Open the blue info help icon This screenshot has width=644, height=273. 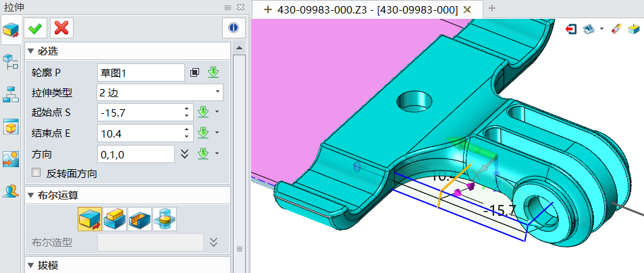(x=233, y=28)
